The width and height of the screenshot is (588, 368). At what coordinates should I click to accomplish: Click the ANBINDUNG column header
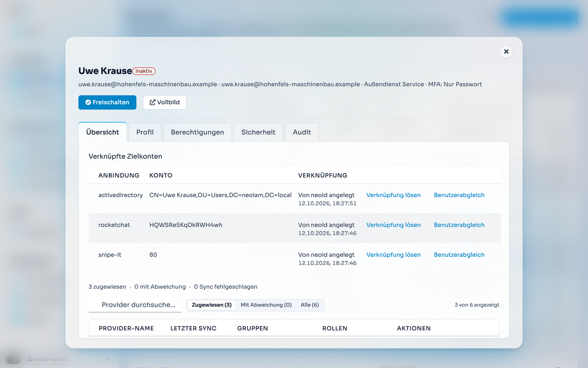tap(119, 175)
